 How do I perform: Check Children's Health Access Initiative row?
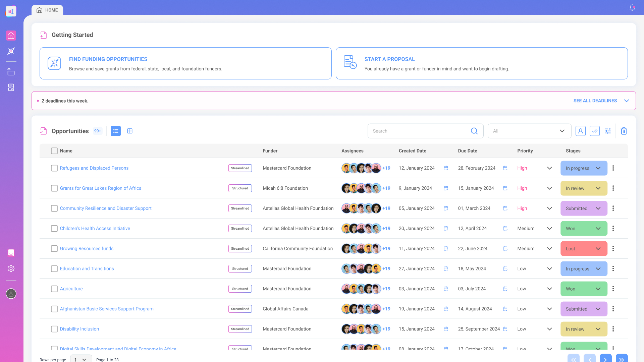(54, 228)
